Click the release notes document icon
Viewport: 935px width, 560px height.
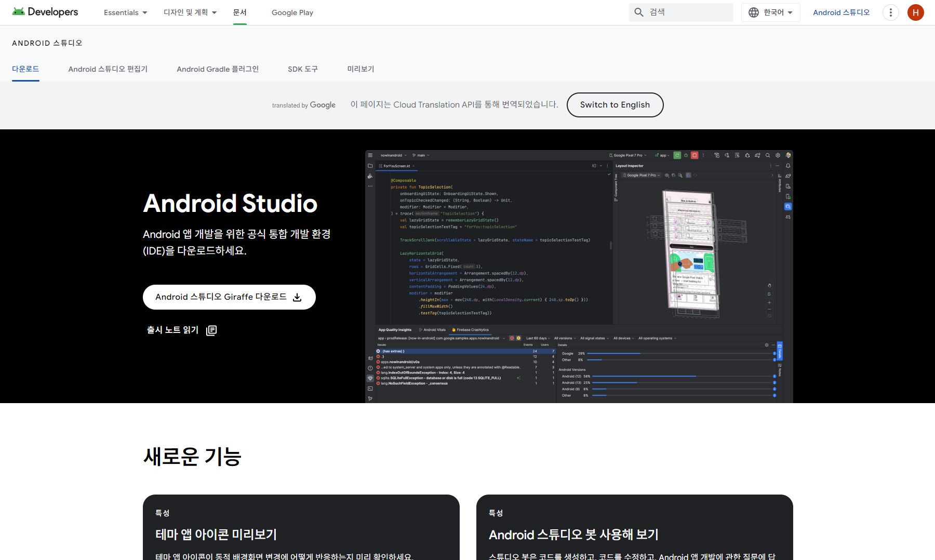[211, 330]
